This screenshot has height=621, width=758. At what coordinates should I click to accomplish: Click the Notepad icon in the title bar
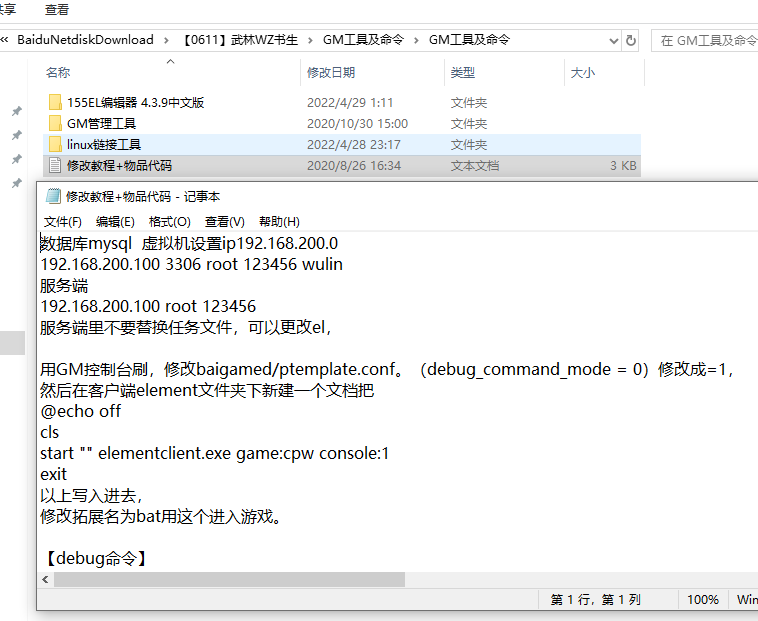pos(53,197)
